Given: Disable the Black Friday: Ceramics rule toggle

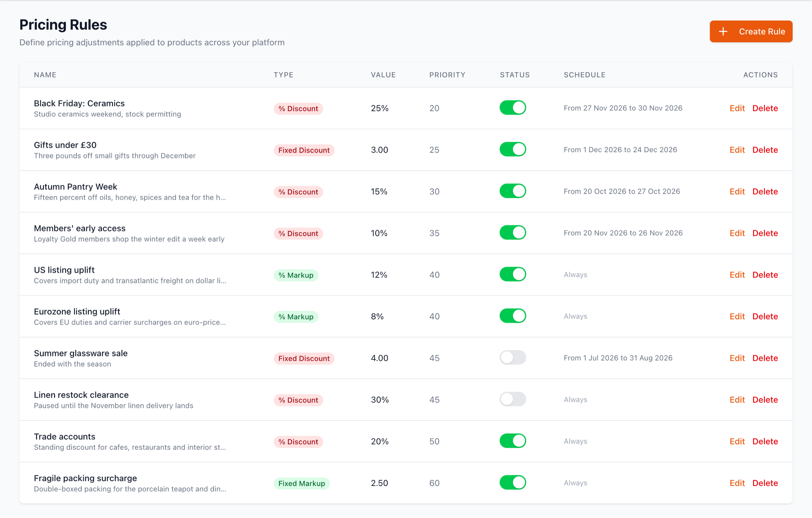Looking at the screenshot, I should pyautogui.click(x=513, y=108).
